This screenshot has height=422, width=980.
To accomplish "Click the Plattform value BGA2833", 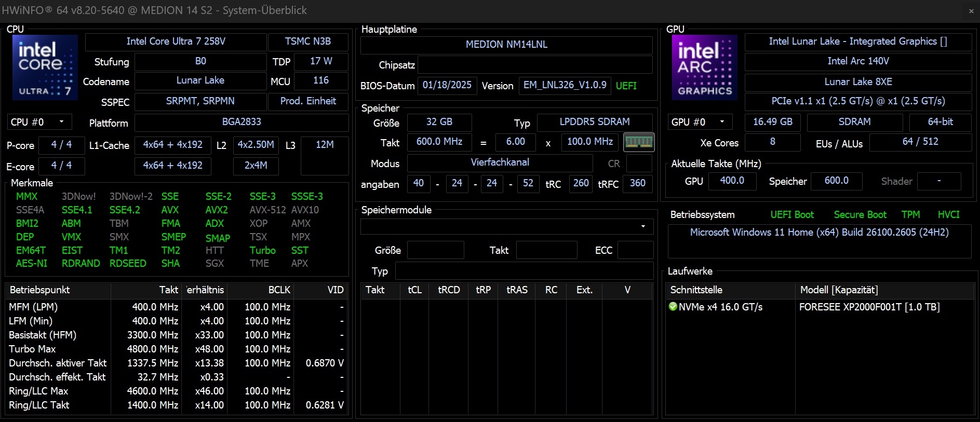I will [241, 122].
